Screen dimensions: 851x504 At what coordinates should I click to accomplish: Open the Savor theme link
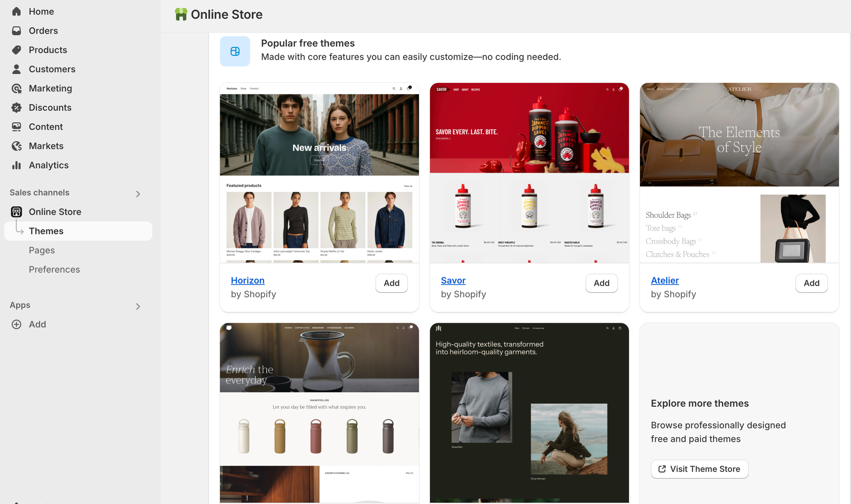pos(453,280)
